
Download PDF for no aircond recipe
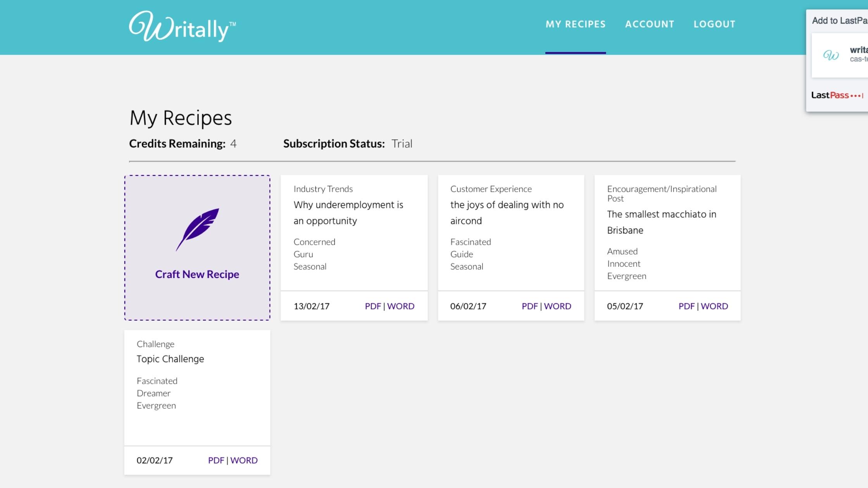point(530,306)
